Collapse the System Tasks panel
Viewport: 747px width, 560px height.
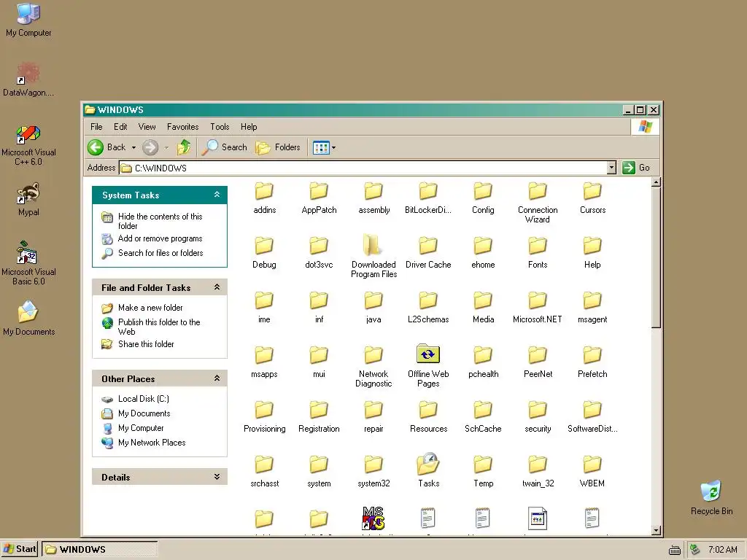point(217,195)
